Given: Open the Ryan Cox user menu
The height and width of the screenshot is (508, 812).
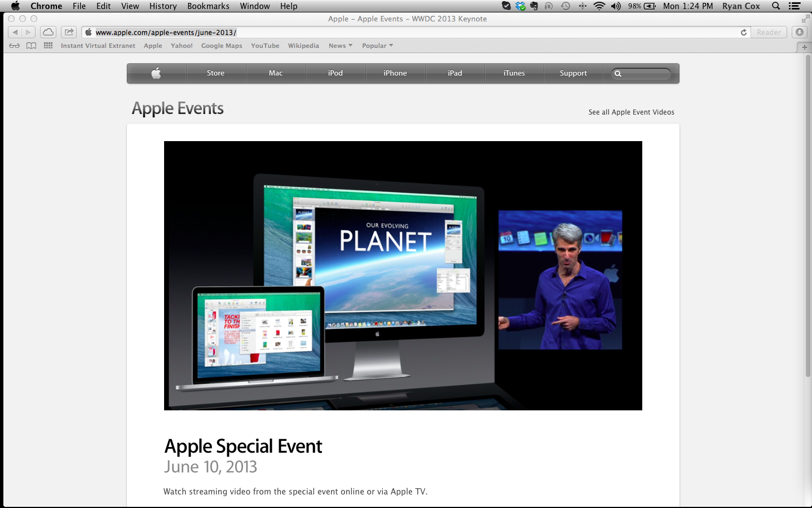Looking at the screenshot, I should point(741,6).
